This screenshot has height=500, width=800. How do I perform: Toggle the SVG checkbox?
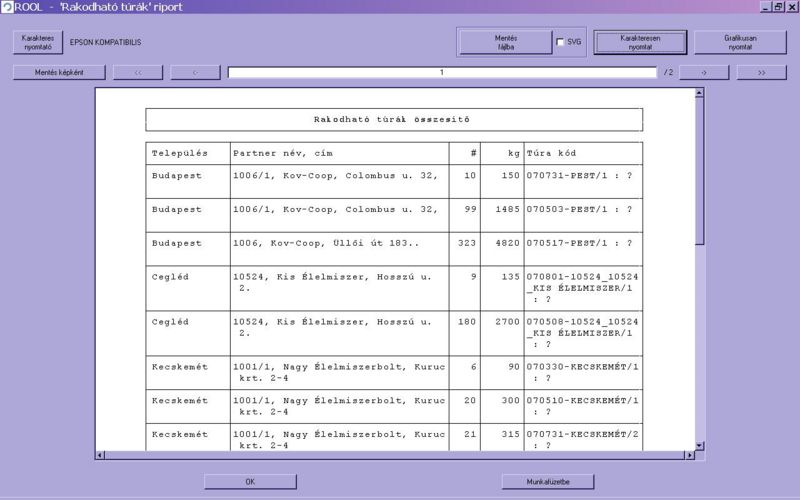[x=560, y=42]
